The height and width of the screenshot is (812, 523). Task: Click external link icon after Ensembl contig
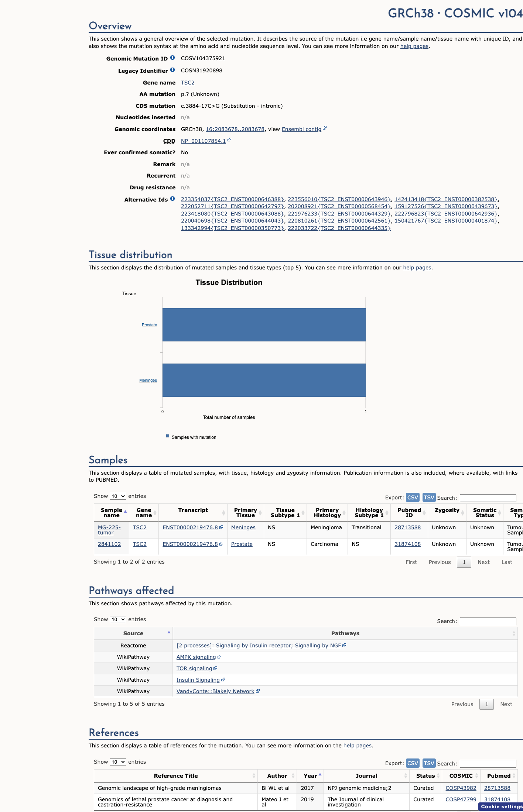[325, 128]
